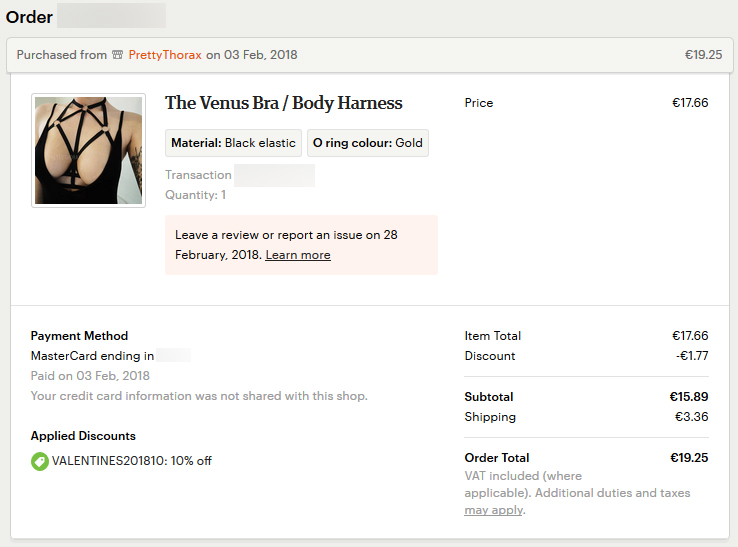Screen dimensions: 738x547
Task: Open The Venus Bra / Body Harness title
Action: pos(283,103)
